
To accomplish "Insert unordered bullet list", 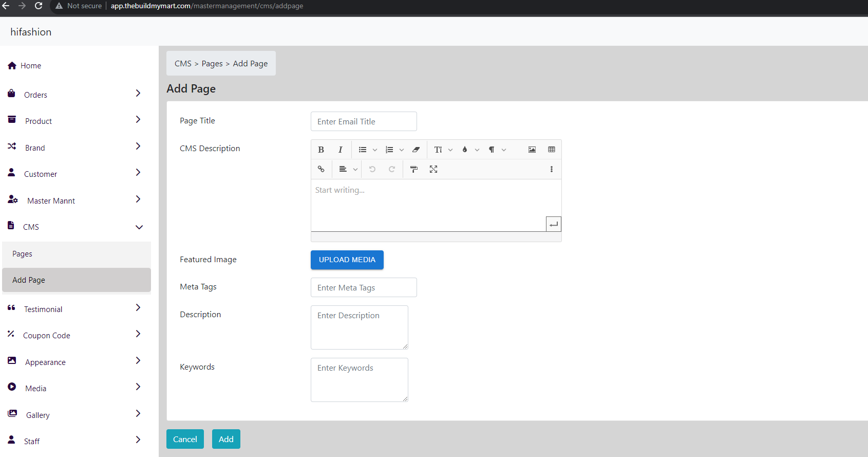I will click(363, 150).
